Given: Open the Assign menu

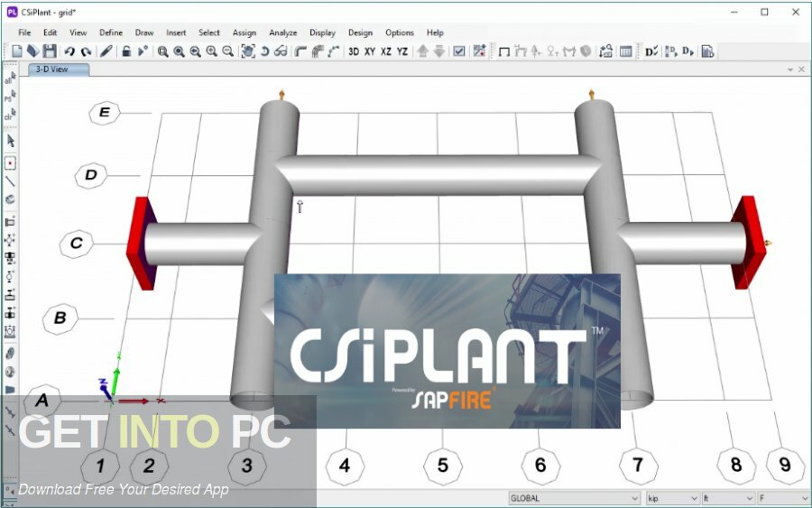Looking at the screenshot, I should click(x=245, y=32).
